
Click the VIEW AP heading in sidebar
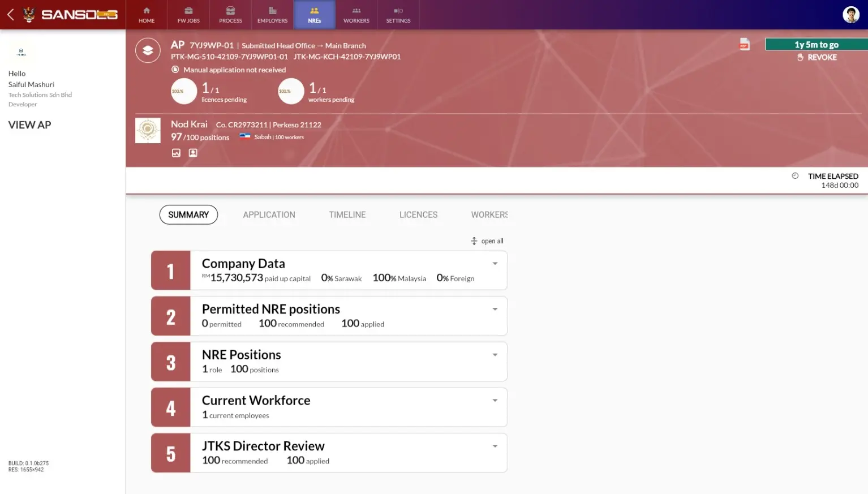click(29, 125)
